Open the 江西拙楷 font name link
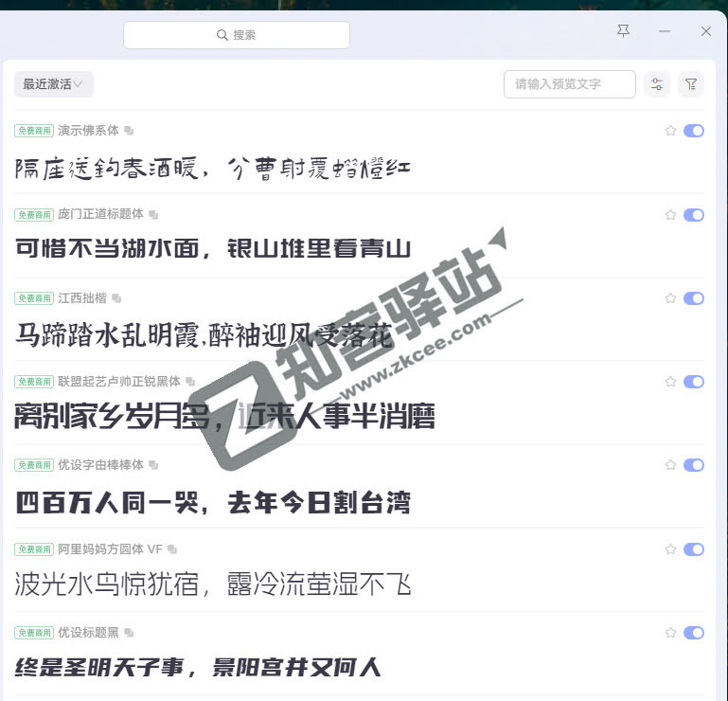Image resolution: width=728 pixels, height=701 pixels. click(x=82, y=298)
